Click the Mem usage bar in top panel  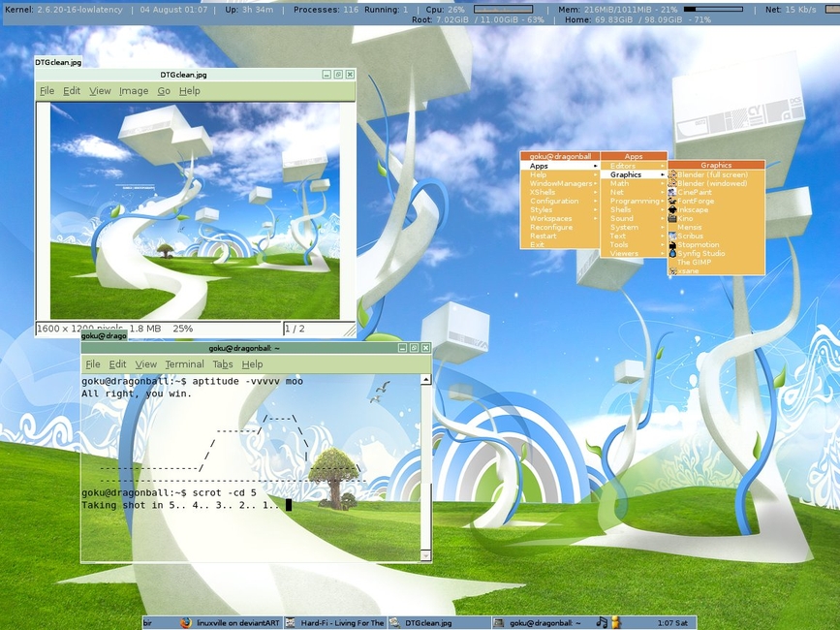pyautogui.click(x=714, y=10)
